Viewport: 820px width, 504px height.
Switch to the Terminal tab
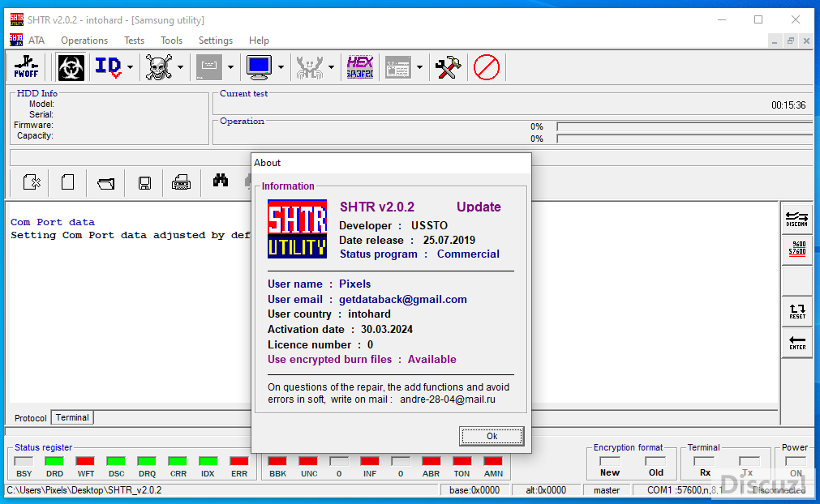(72, 417)
